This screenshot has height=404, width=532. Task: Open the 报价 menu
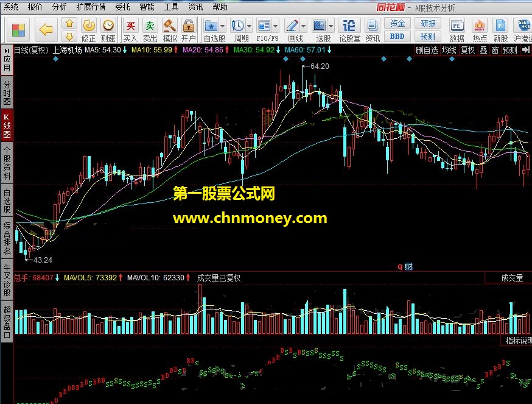[35, 7]
